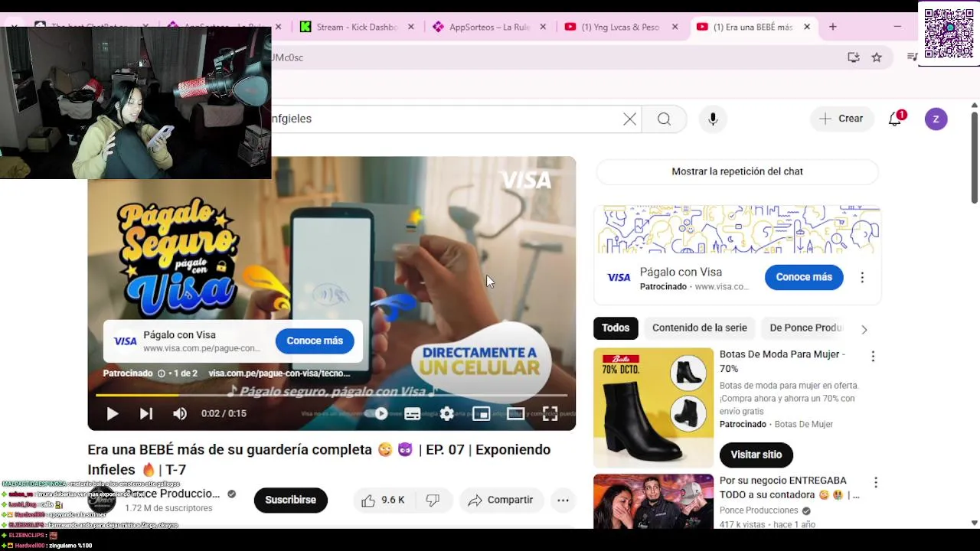Screen dimensions: 980x551
Task: Enable miniplayer mode
Action: point(481,413)
